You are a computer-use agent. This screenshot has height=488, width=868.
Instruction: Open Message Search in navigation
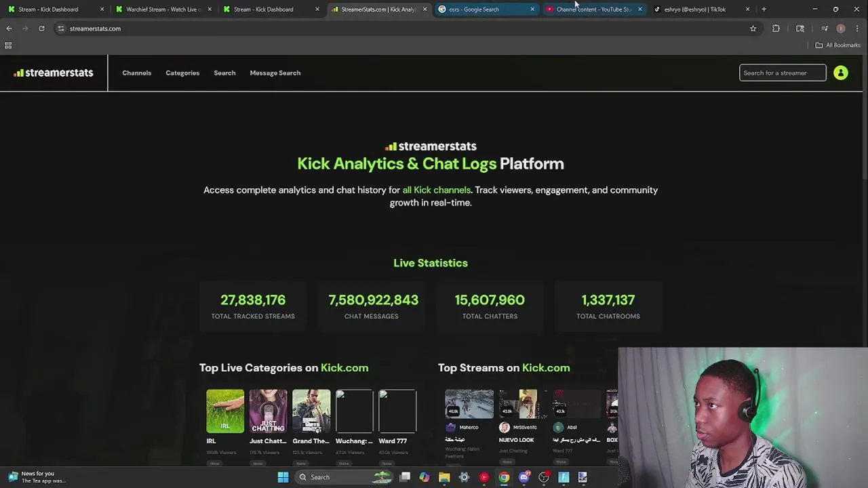[275, 73]
